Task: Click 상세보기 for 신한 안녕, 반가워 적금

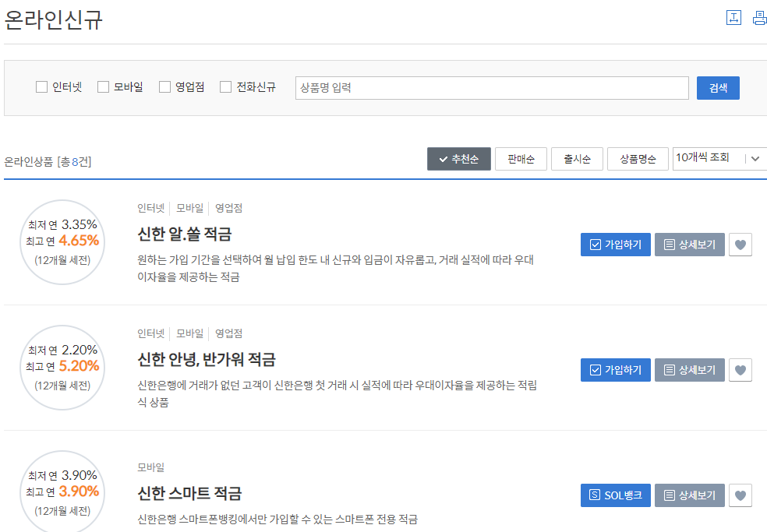Action: 690,370
